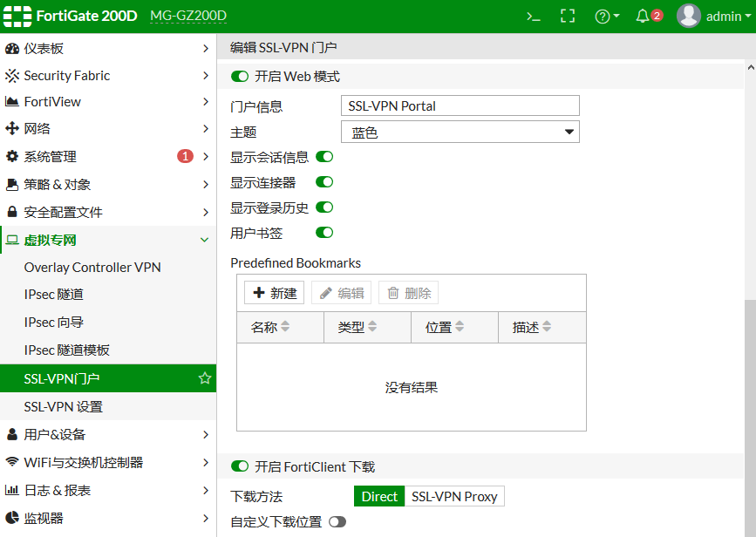This screenshot has width=756, height=537.
Task: Click the FortiView chart icon
Action: (11, 102)
